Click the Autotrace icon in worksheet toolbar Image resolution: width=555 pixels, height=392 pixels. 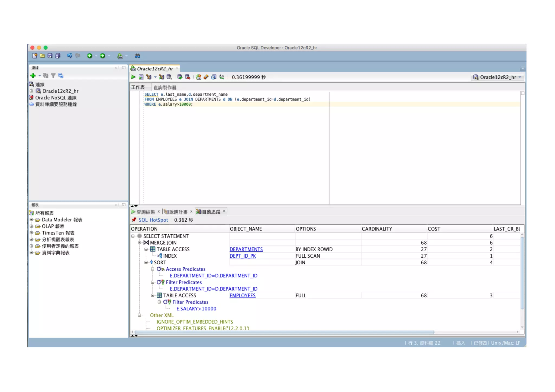point(162,77)
